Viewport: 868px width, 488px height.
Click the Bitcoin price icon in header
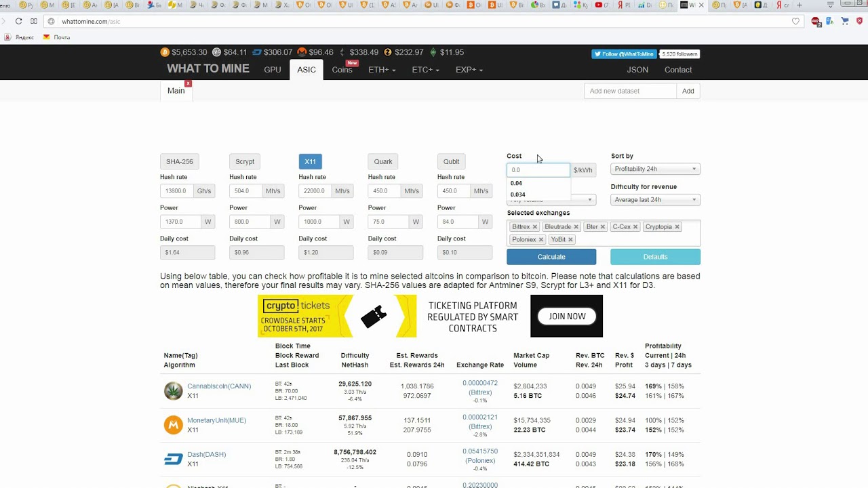click(165, 52)
